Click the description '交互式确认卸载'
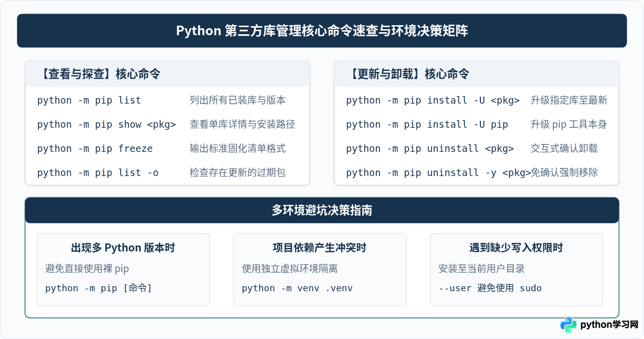The height and width of the screenshot is (339, 644). [565, 148]
